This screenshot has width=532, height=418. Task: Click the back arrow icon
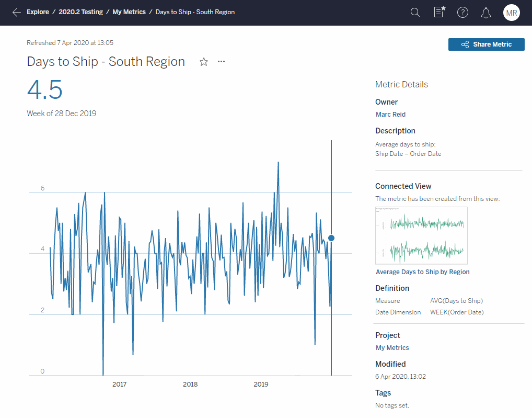tap(17, 13)
